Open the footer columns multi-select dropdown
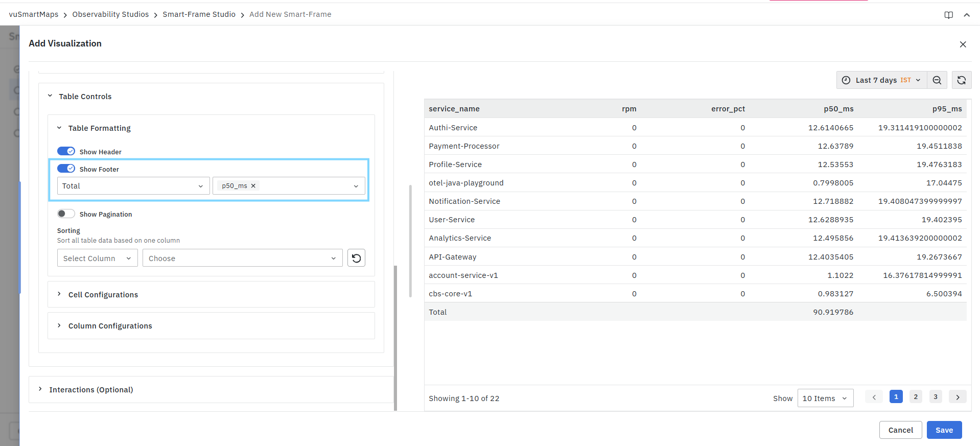 pos(289,186)
